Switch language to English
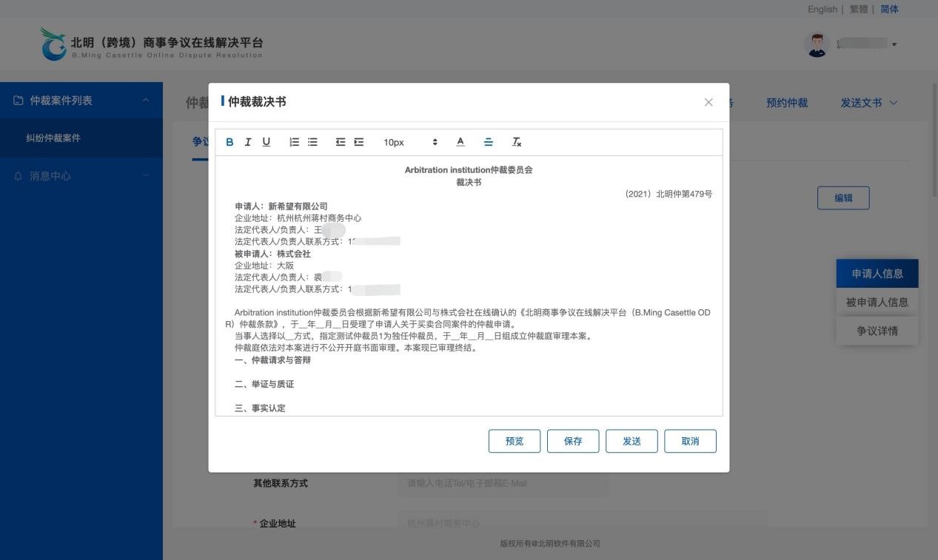 coord(822,9)
